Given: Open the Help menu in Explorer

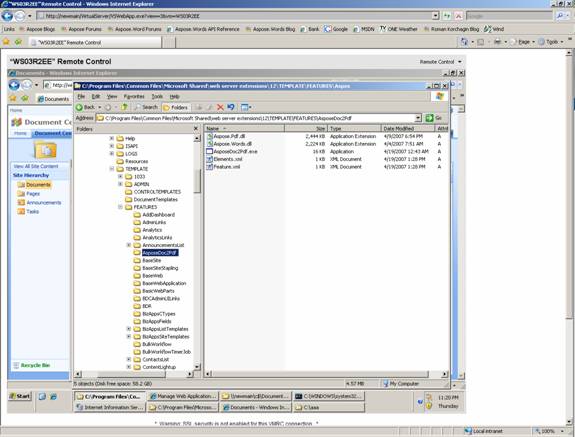Looking at the screenshot, I should click(x=174, y=96).
